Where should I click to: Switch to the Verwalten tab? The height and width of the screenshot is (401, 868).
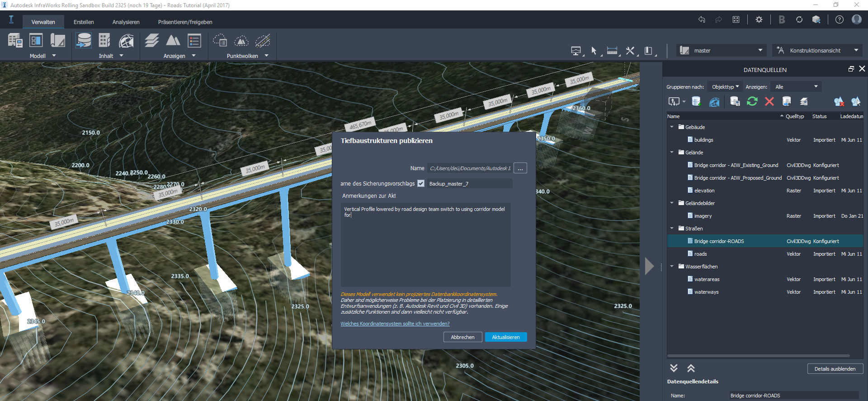point(43,22)
